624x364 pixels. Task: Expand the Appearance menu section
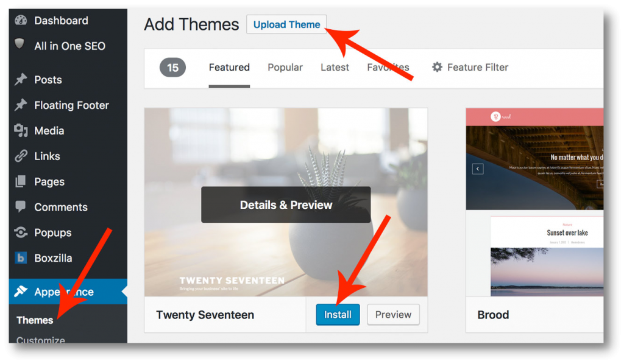64,292
